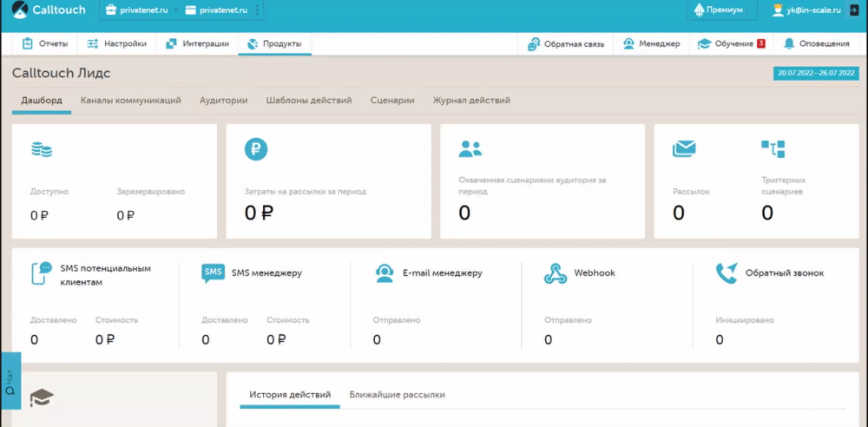Open the Чат side tab
Screen dimensions: 868x427
coord(10,381)
